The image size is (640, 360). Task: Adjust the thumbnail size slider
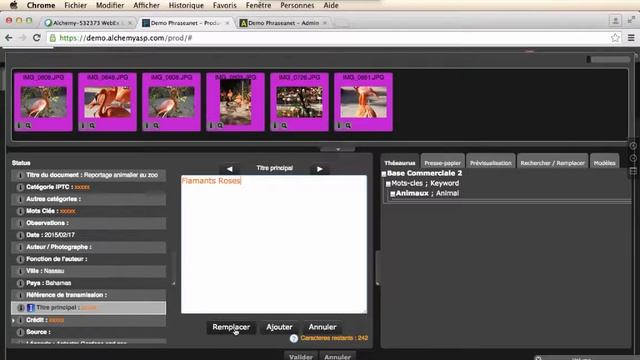coord(608,60)
